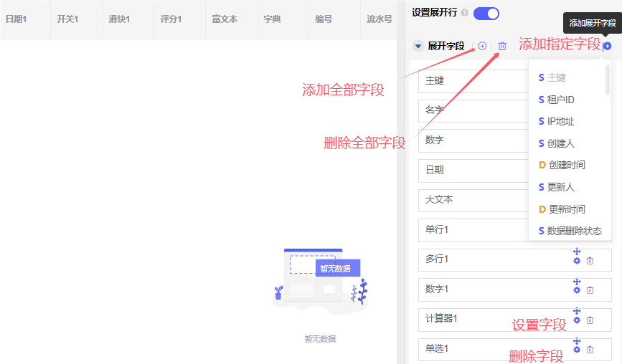Click the delete all fields trash icon
The image size is (622, 364).
(x=502, y=46)
